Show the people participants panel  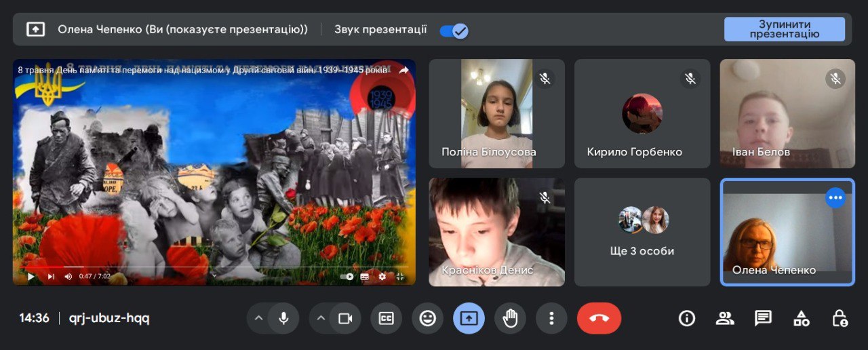click(725, 319)
